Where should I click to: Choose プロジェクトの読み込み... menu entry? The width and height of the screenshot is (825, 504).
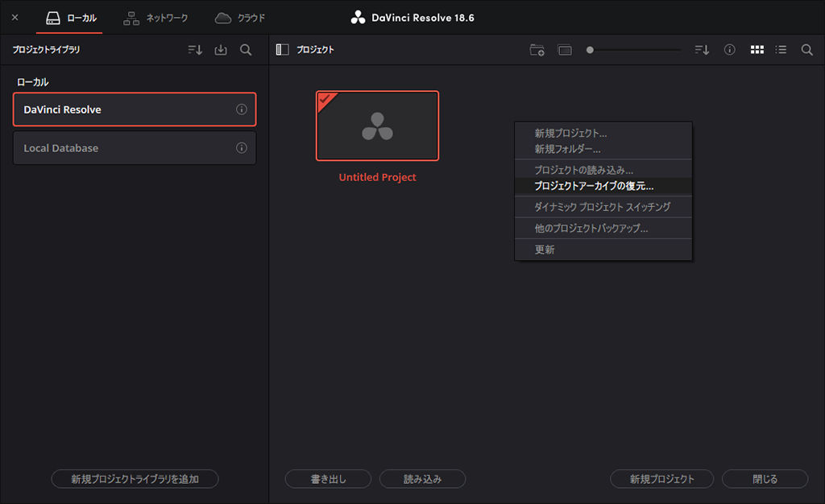pyautogui.click(x=603, y=170)
